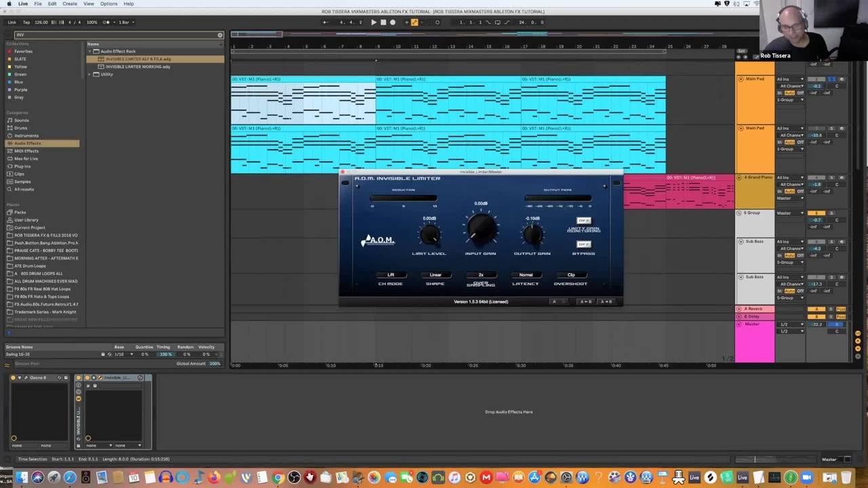Image resolution: width=868 pixels, height=488 pixels.
Task: Click the Output Gain knob
Action: (x=532, y=235)
